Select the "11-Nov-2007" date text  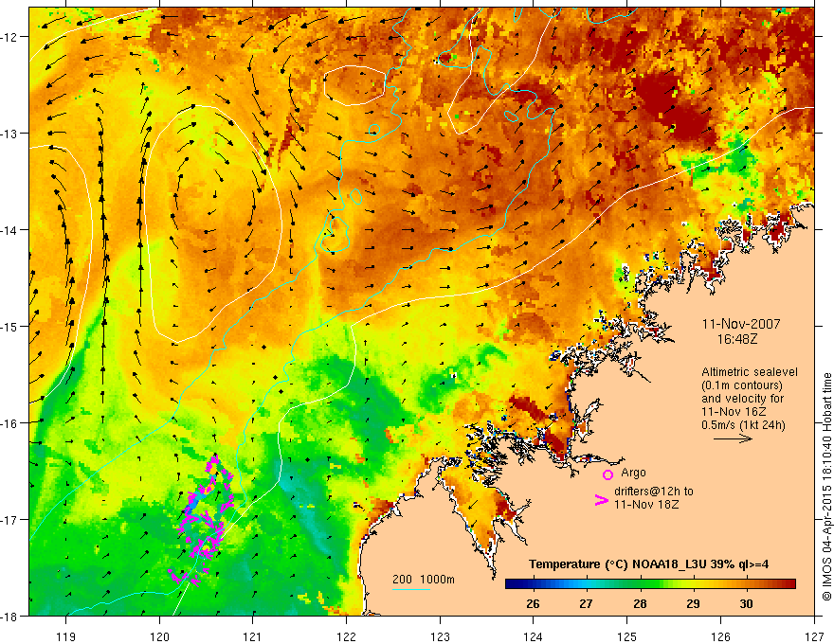741,324
